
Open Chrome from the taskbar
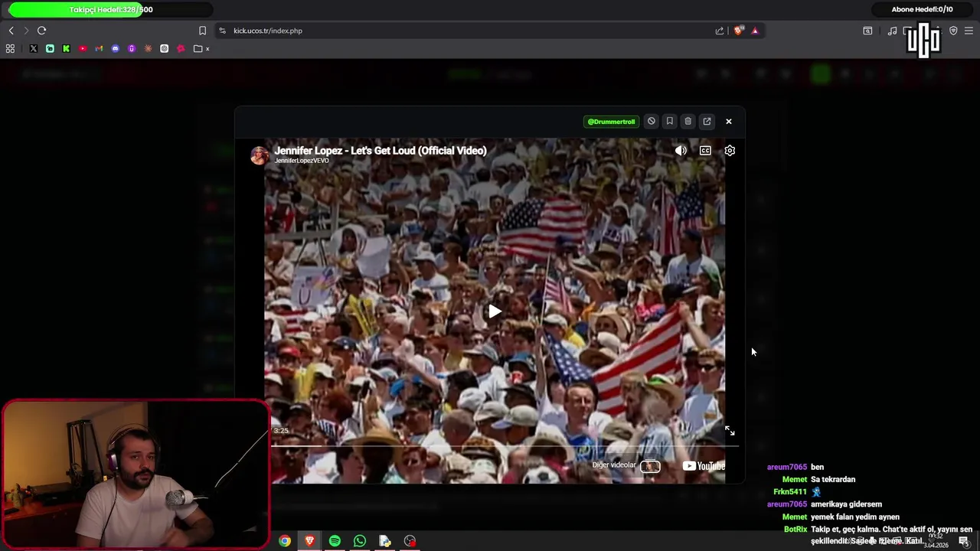(x=285, y=541)
